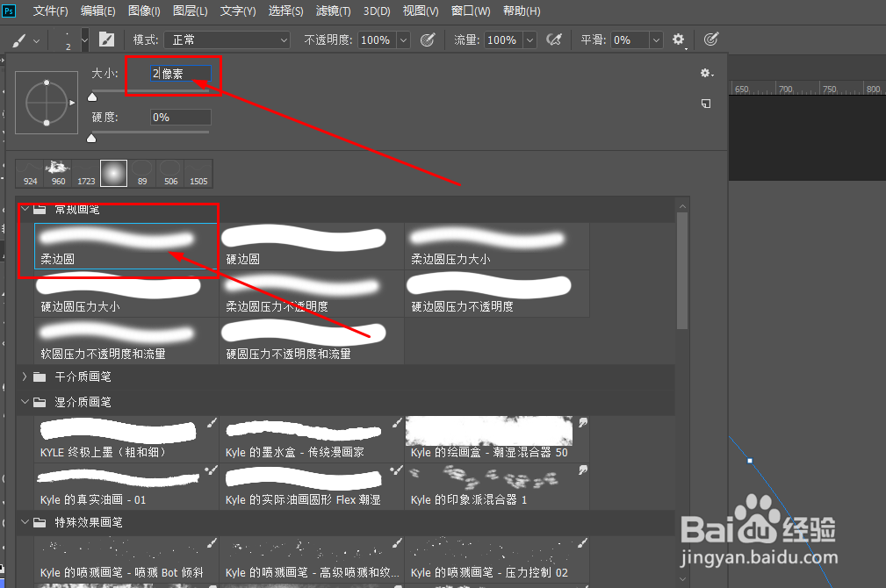The width and height of the screenshot is (886, 588).
Task: Open the 模式 blend mode dropdown
Action: coord(227,40)
